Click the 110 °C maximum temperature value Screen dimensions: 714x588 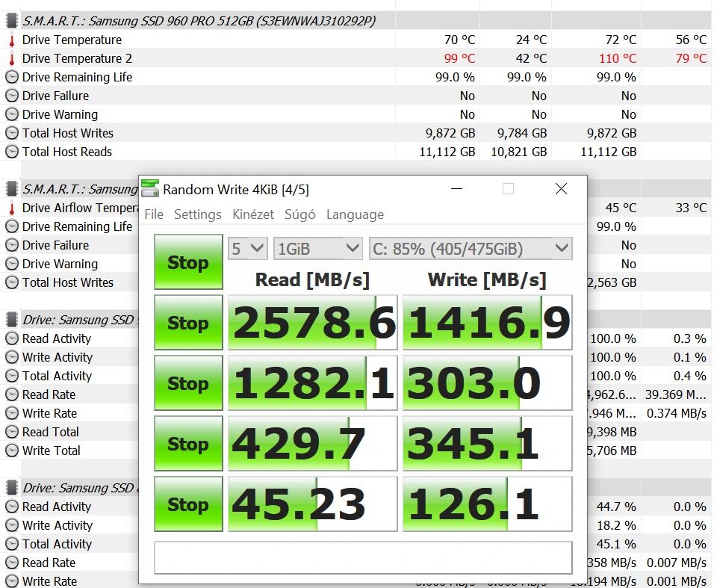(618, 58)
